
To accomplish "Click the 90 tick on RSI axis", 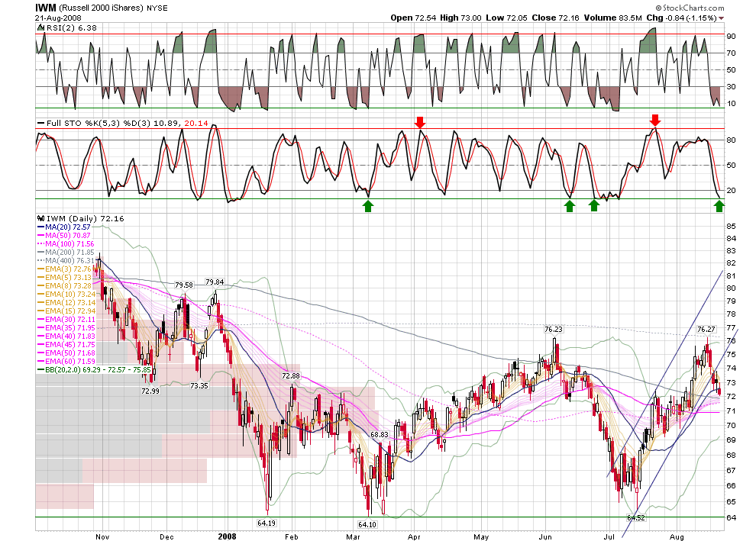I will (732, 37).
